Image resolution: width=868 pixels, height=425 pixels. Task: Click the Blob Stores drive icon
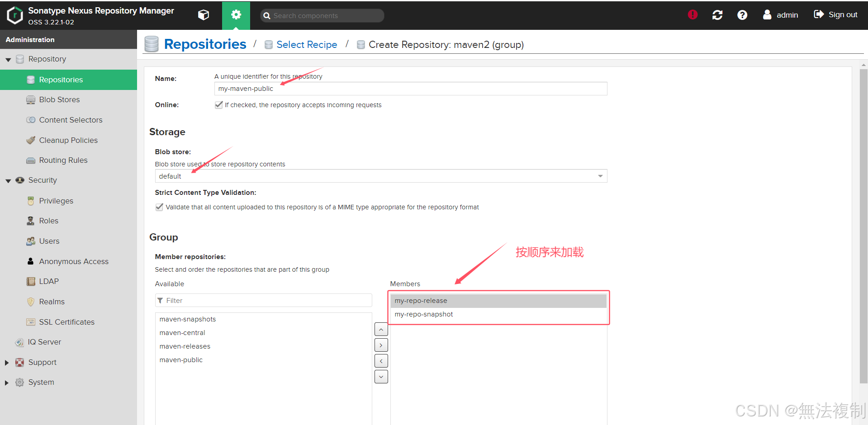point(30,99)
